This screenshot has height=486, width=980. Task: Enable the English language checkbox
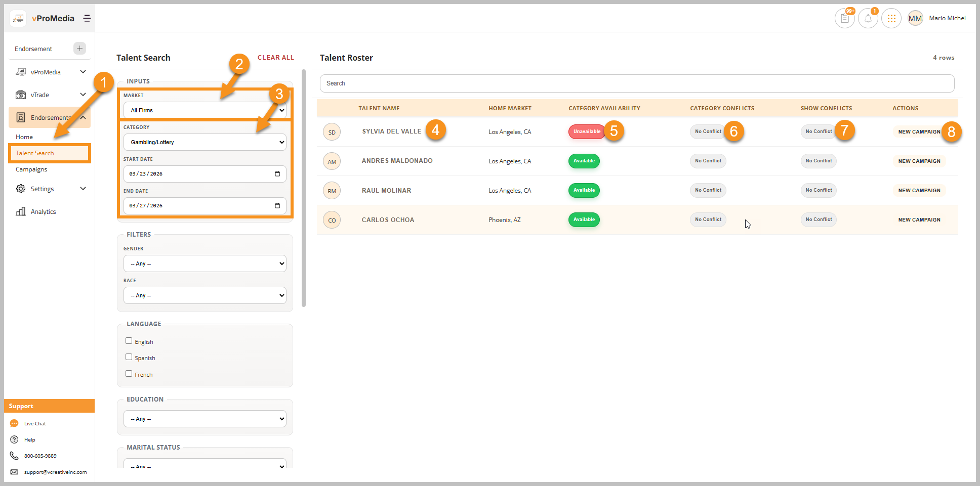129,341
